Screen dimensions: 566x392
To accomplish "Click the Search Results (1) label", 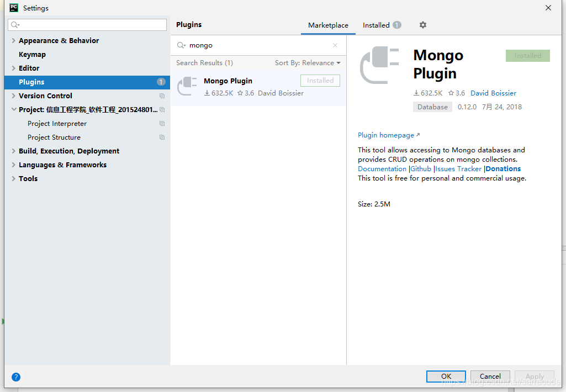I will tap(204, 63).
